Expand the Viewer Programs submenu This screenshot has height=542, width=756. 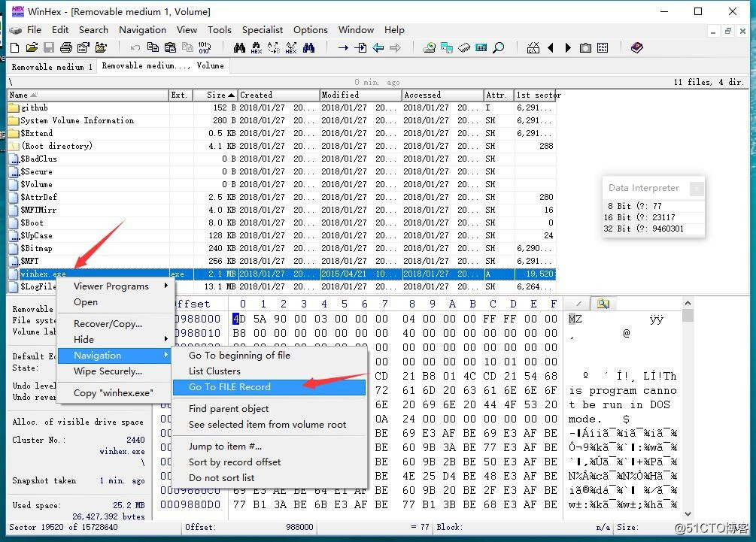[x=114, y=286]
